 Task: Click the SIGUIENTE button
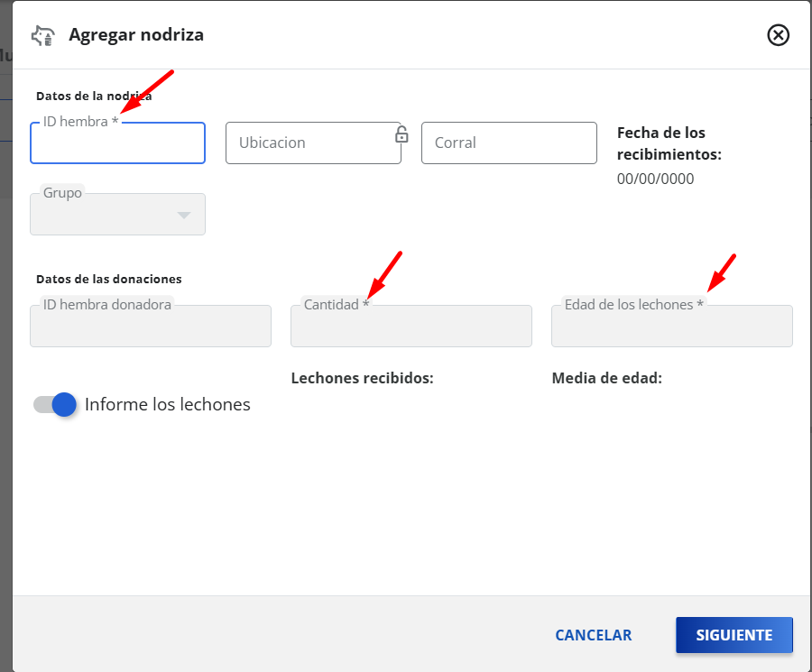click(x=734, y=635)
